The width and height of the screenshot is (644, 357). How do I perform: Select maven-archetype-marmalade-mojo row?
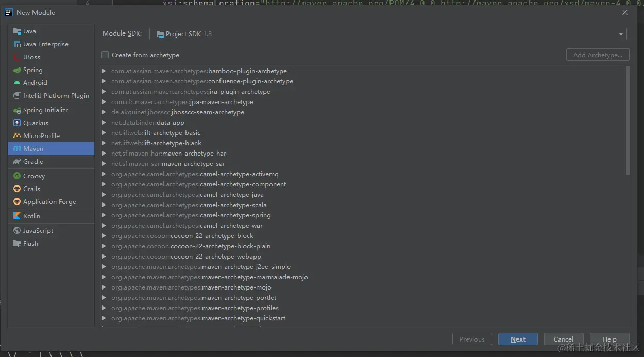coord(363,277)
